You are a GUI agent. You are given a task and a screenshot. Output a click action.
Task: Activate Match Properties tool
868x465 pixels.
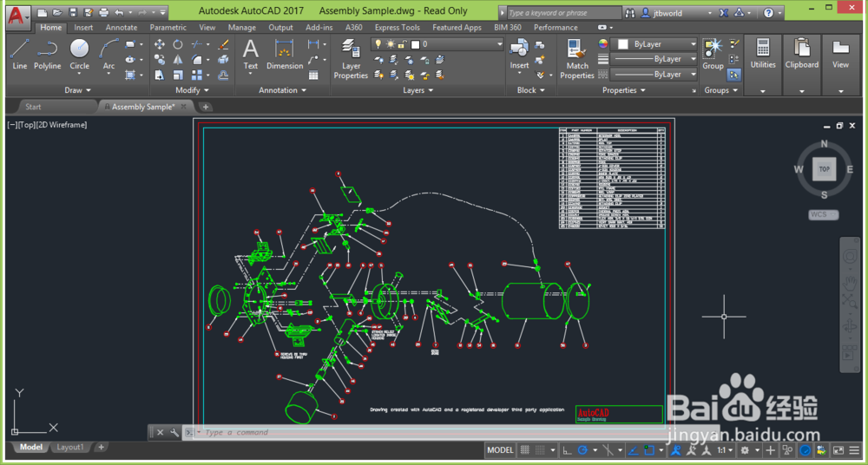coord(577,59)
